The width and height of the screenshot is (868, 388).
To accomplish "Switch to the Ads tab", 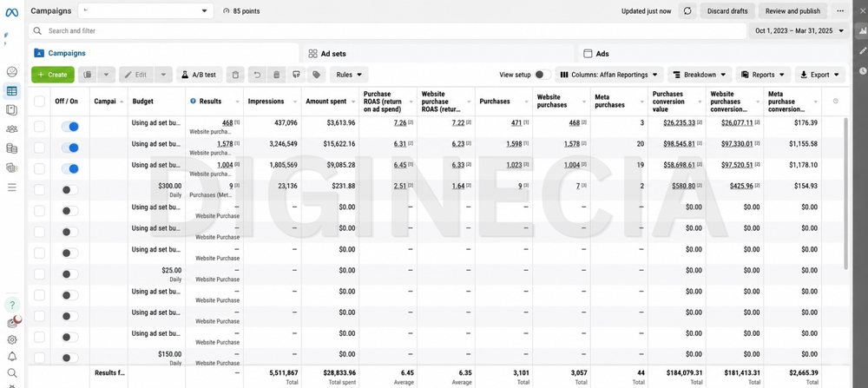I will click(714, 54).
